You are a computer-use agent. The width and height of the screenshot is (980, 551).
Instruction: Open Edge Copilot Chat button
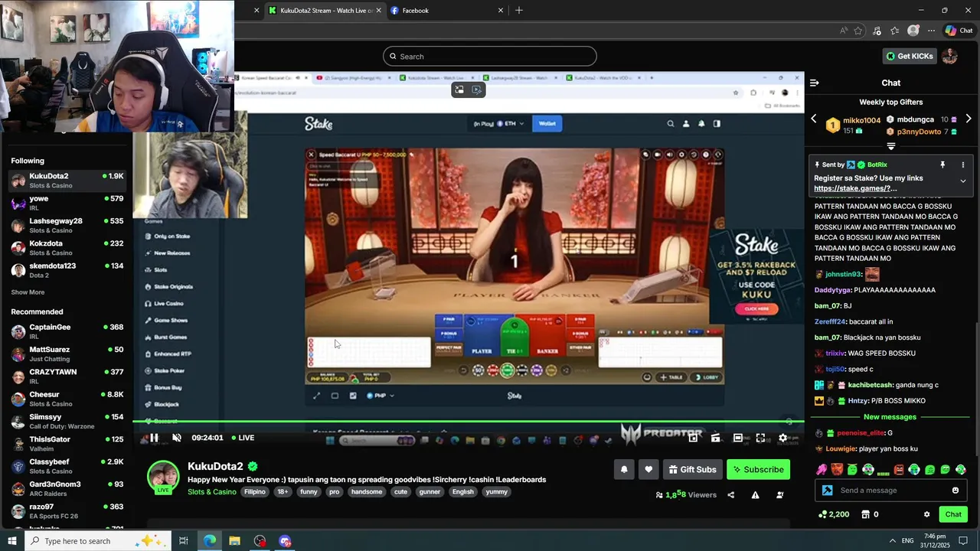coord(959,31)
